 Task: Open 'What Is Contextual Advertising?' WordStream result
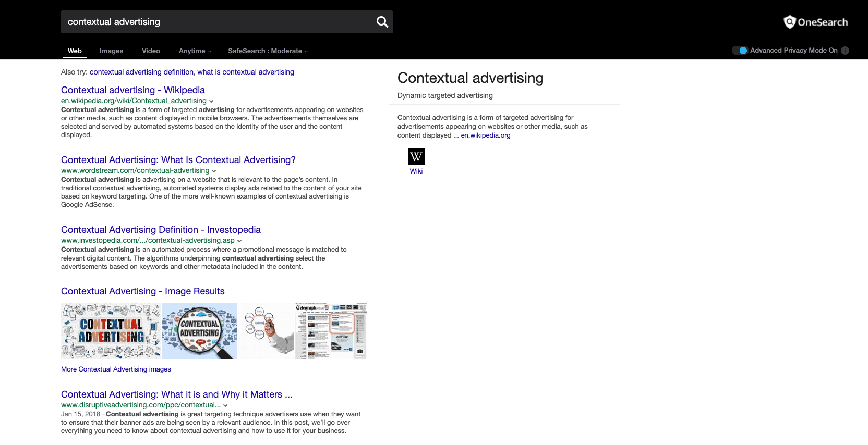pos(178,160)
